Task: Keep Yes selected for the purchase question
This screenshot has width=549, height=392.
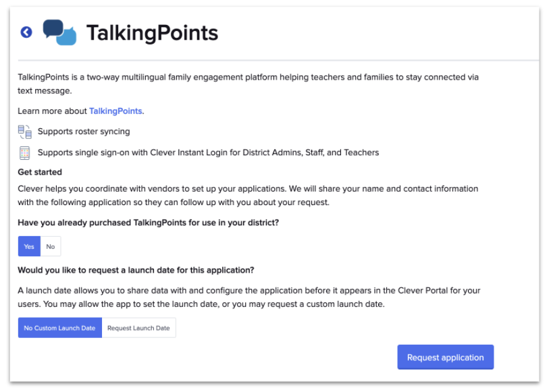Action: point(29,246)
